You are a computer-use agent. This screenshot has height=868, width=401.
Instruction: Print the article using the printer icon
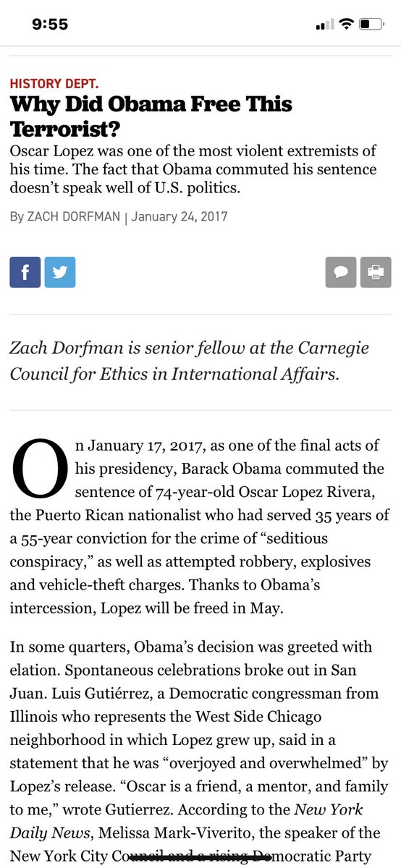point(375,272)
